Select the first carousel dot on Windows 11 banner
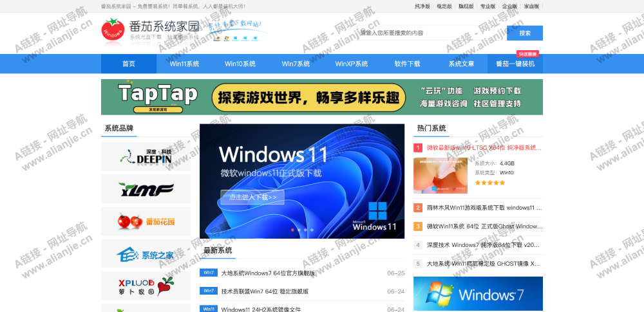 292,230
